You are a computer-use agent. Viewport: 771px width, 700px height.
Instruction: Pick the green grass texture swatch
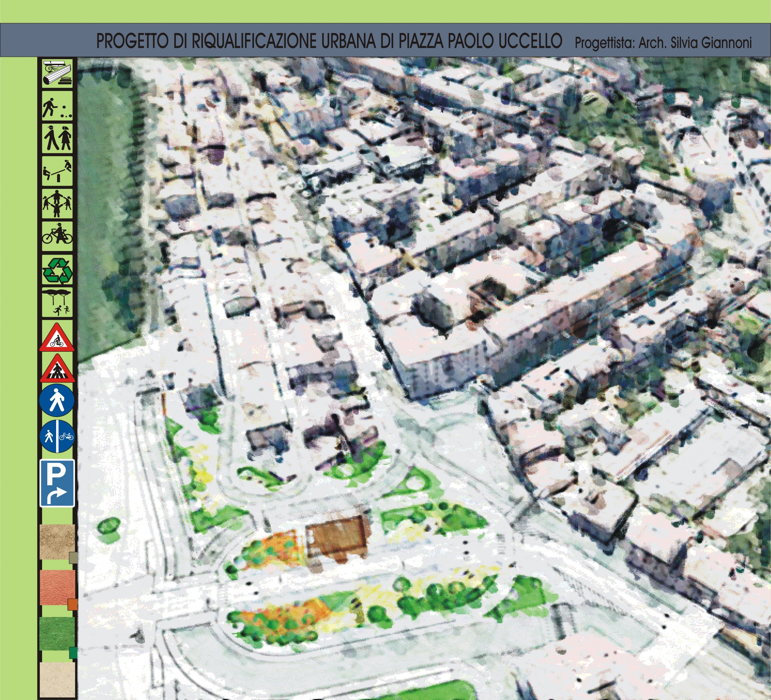tap(57, 633)
